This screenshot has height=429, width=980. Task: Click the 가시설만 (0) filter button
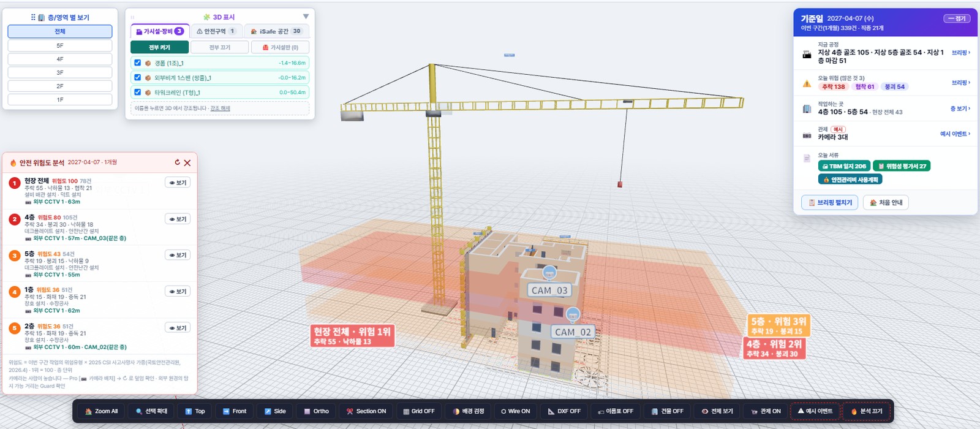pyautogui.click(x=281, y=47)
